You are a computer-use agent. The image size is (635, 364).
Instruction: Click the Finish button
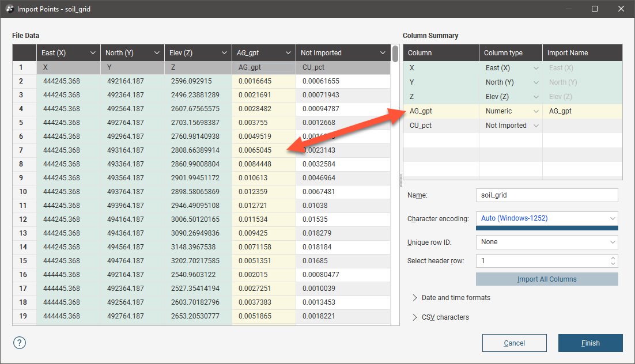(x=590, y=343)
